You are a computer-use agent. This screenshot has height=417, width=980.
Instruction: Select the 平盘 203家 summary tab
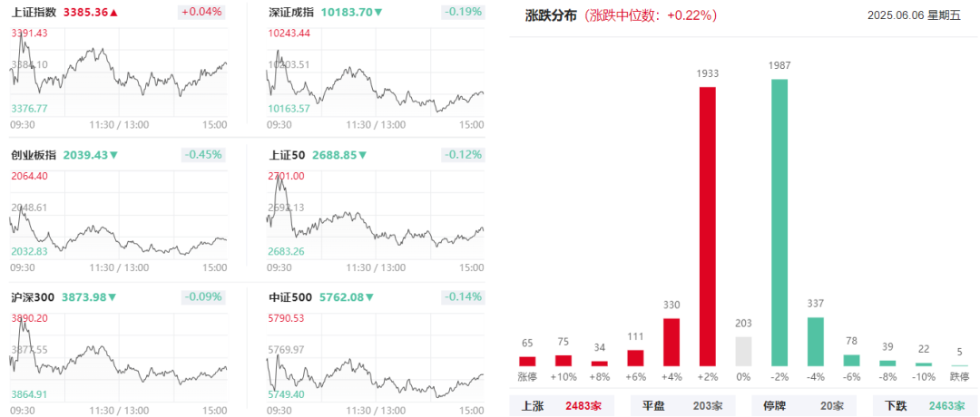point(682,406)
